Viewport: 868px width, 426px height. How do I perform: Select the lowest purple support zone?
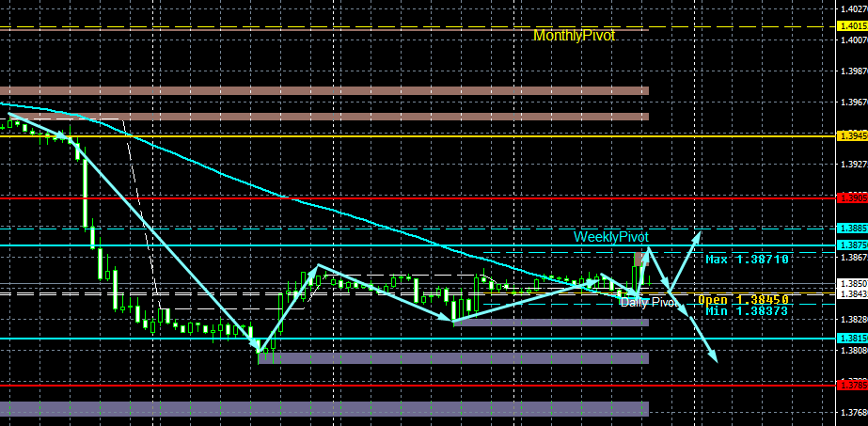[x=324, y=409]
